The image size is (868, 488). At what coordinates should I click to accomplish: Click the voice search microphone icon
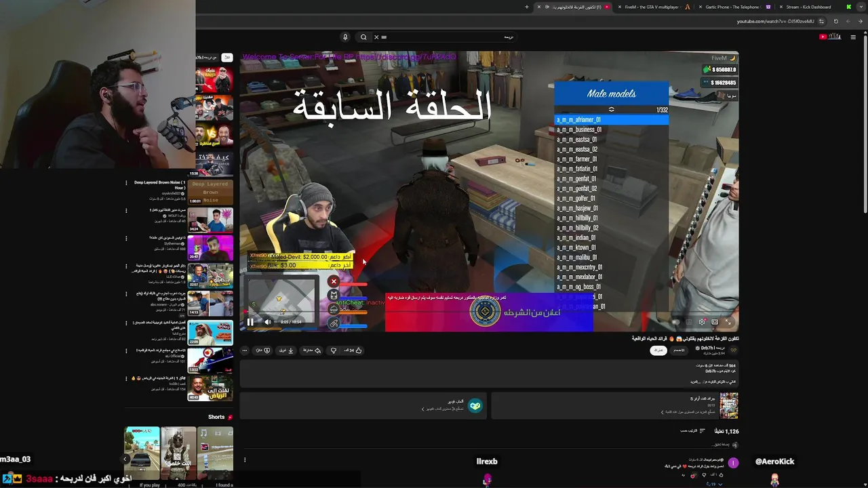pyautogui.click(x=345, y=37)
